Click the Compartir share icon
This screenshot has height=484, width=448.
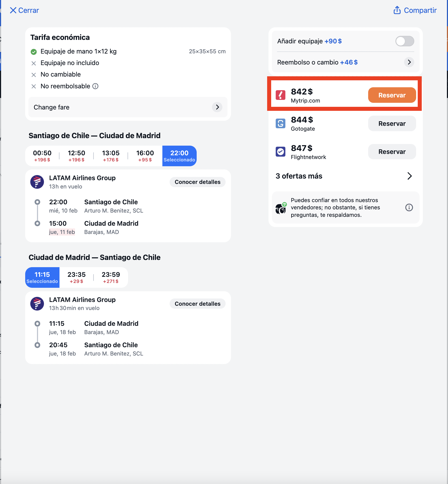397,10
